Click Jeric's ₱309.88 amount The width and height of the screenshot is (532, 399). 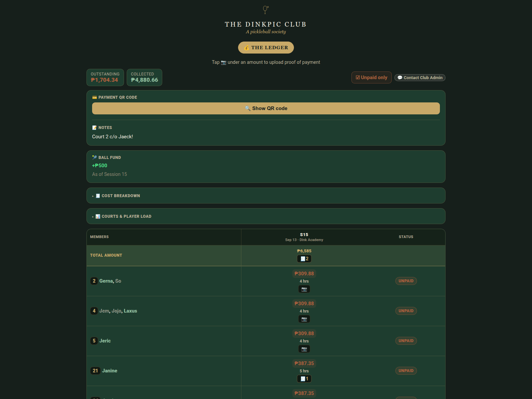coord(304,333)
